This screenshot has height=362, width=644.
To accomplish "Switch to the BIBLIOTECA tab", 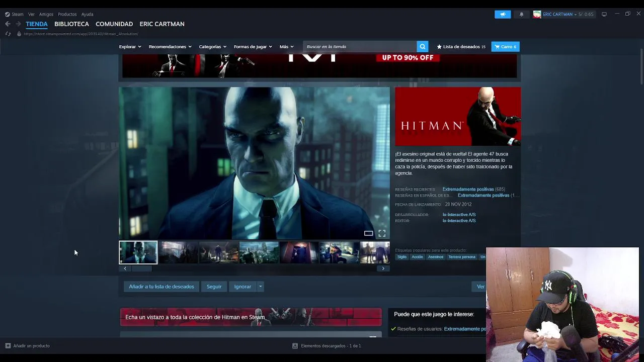I will pos(71,24).
